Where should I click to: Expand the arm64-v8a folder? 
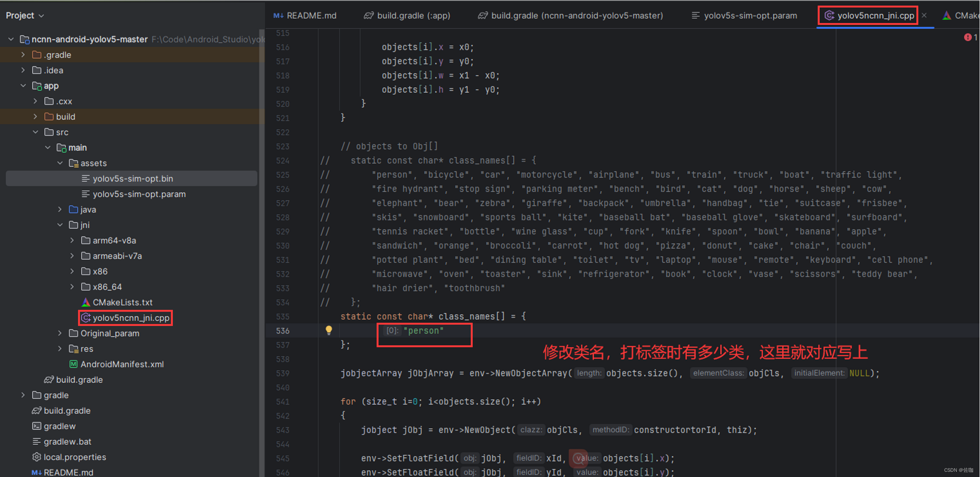[x=72, y=240]
